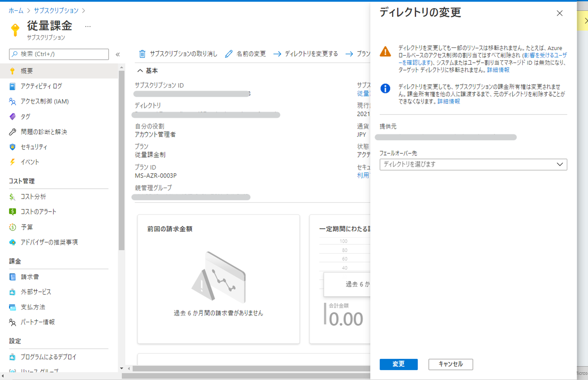Image resolution: width=588 pixels, height=380 pixels.
Task: Click the blue 変更 button
Action: click(x=398, y=364)
